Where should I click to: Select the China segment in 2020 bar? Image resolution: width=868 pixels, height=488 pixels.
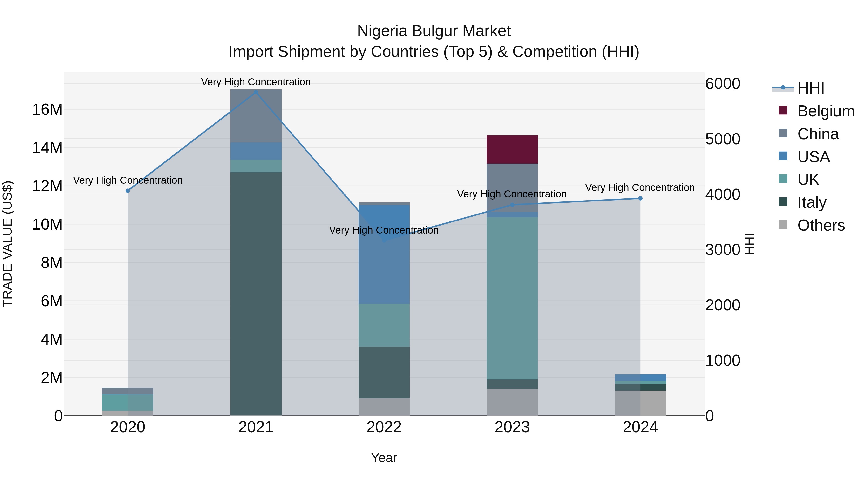[128, 391]
